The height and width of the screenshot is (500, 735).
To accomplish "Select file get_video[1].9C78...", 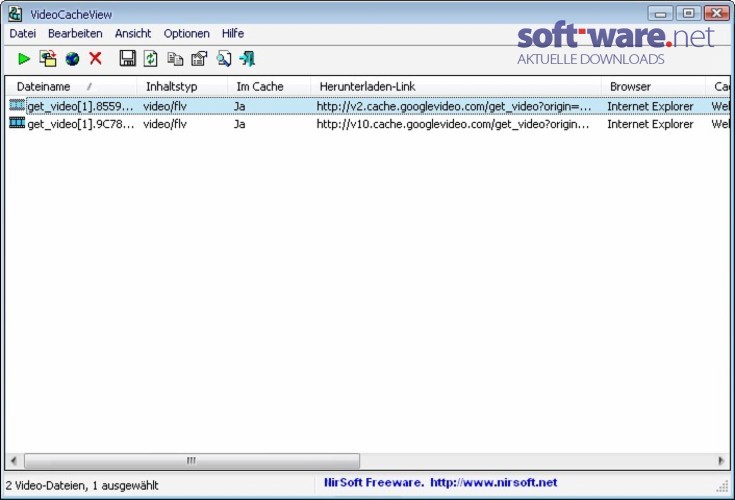I will (81, 124).
